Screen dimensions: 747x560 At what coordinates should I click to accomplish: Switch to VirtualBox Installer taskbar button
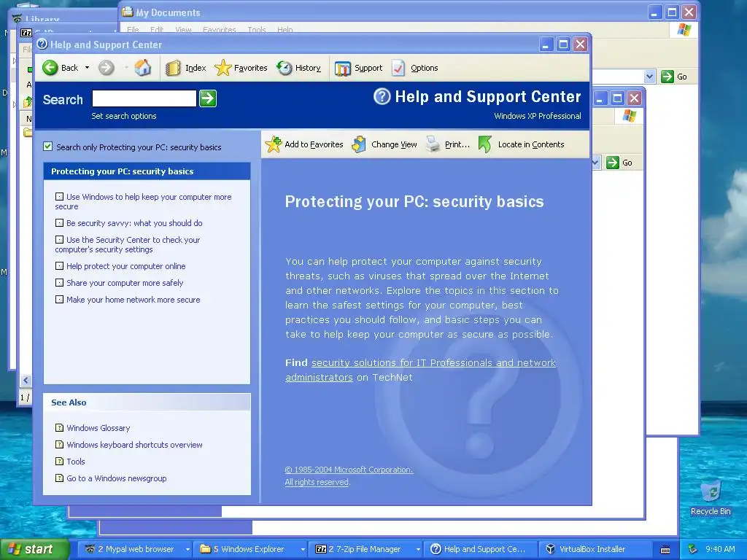click(x=595, y=549)
